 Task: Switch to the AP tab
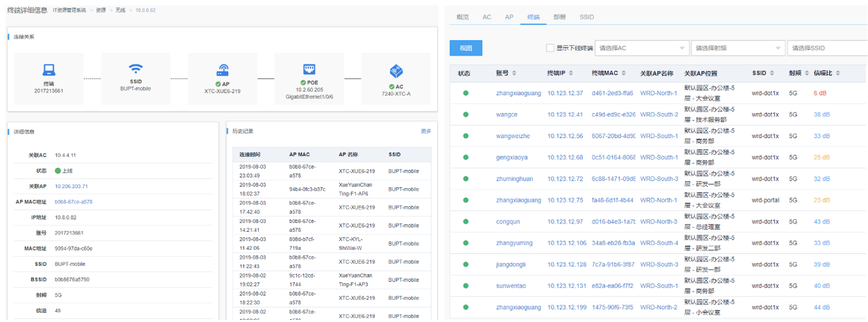pos(509,17)
